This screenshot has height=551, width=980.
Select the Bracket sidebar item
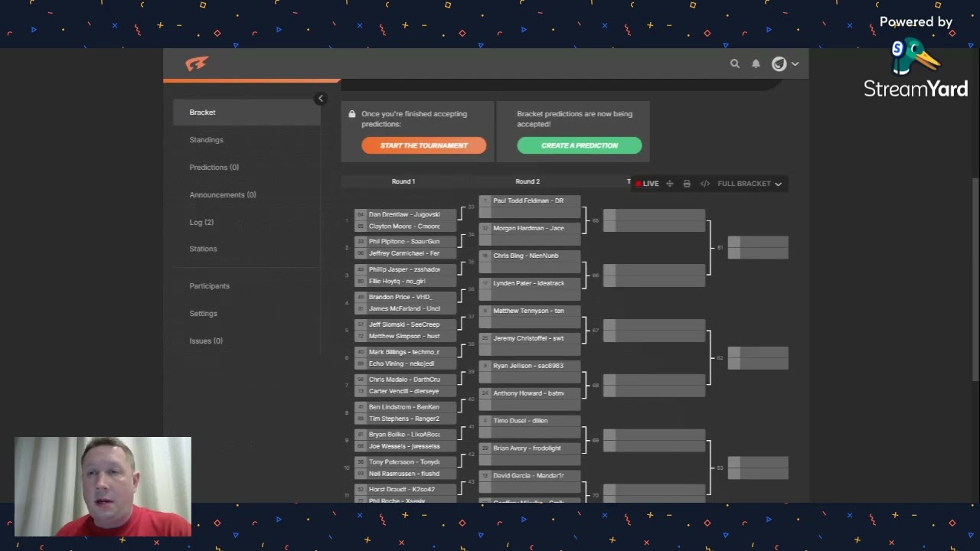tap(247, 112)
